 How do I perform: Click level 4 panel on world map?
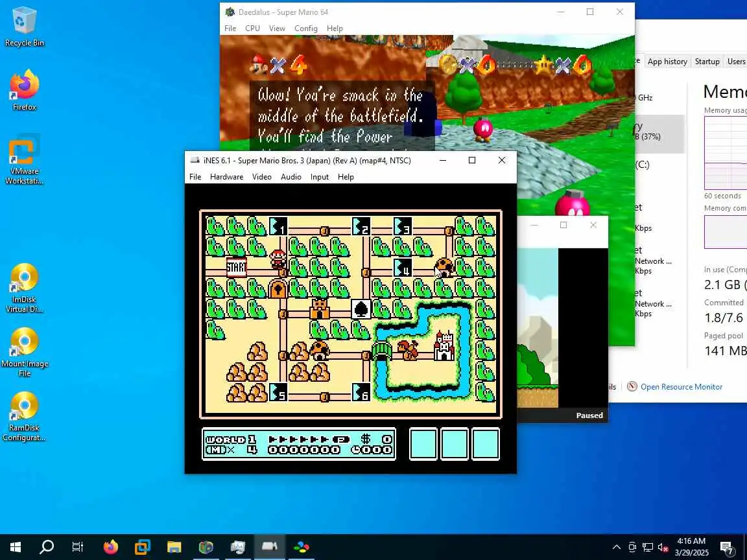point(402,267)
